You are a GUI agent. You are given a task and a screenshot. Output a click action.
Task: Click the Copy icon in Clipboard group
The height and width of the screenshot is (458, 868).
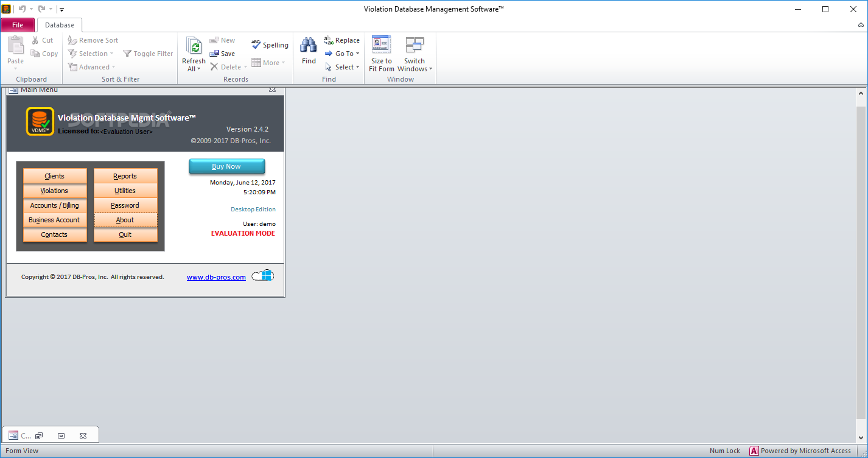[x=35, y=54]
